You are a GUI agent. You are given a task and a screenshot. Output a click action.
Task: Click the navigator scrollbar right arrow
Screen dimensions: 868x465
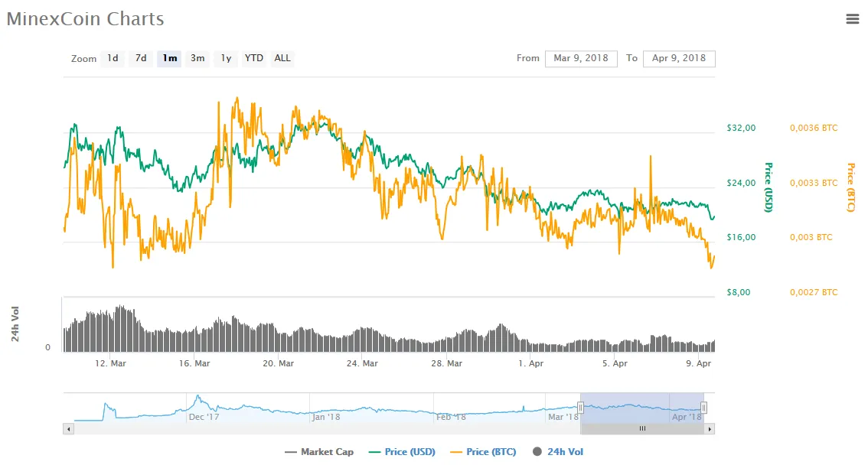tap(710, 428)
